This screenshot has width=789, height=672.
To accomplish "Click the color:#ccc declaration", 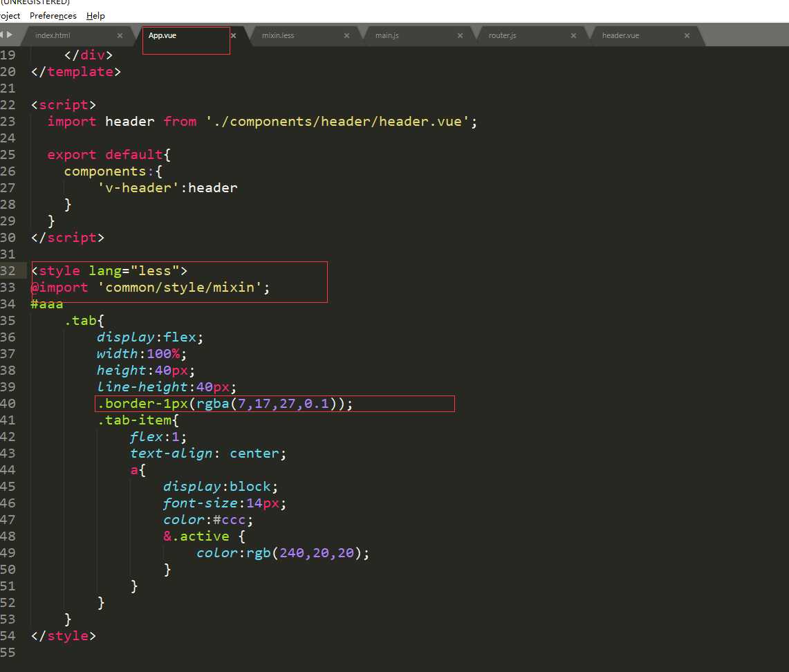I will (x=208, y=520).
